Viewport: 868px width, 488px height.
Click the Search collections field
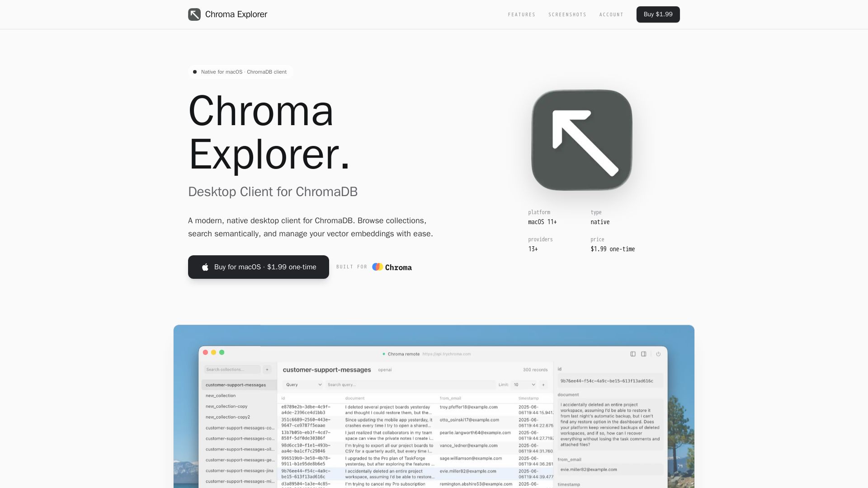(232, 370)
